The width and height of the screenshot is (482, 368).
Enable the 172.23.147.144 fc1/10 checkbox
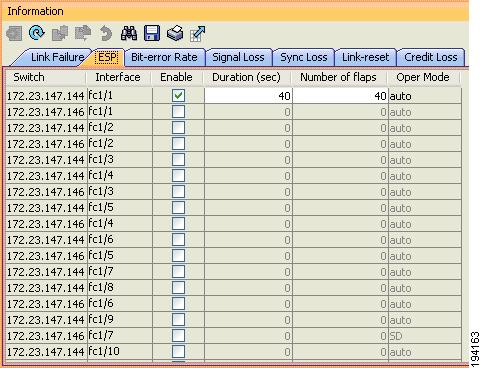click(x=179, y=352)
